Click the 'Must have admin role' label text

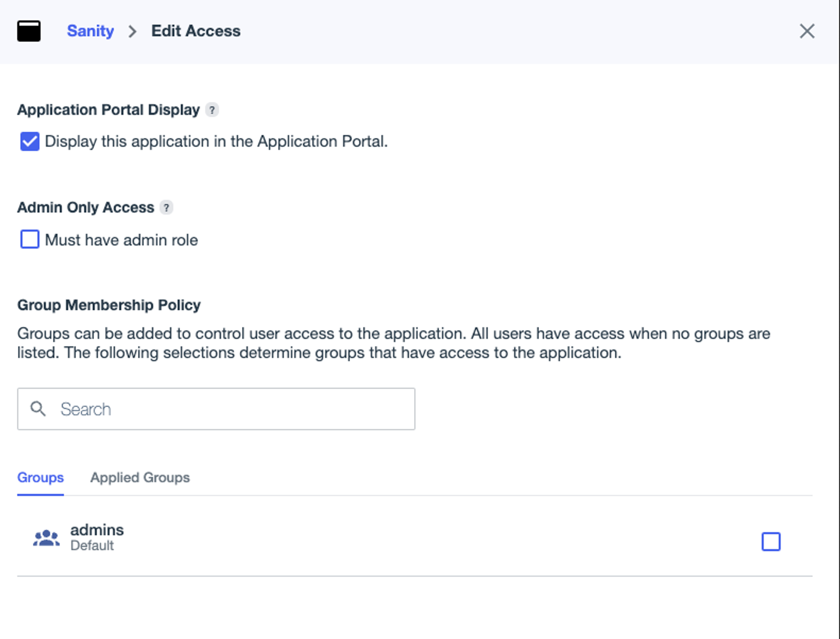point(121,240)
